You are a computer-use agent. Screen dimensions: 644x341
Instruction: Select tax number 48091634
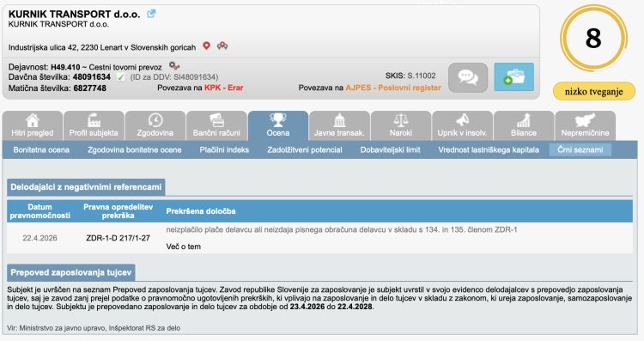[92, 76]
